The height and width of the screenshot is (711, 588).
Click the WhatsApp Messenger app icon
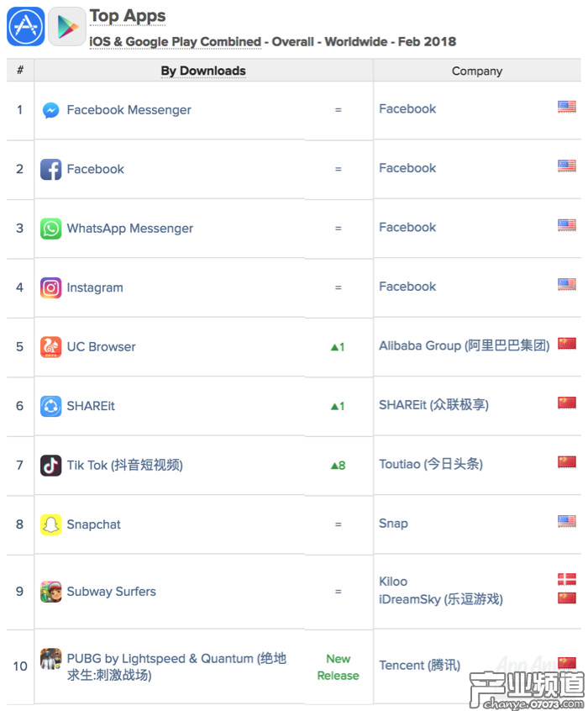pos(51,229)
